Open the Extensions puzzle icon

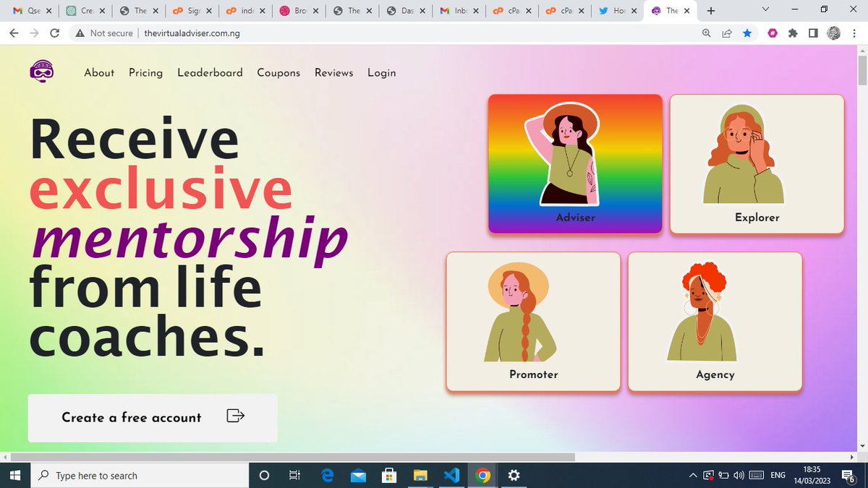[793, 33]
